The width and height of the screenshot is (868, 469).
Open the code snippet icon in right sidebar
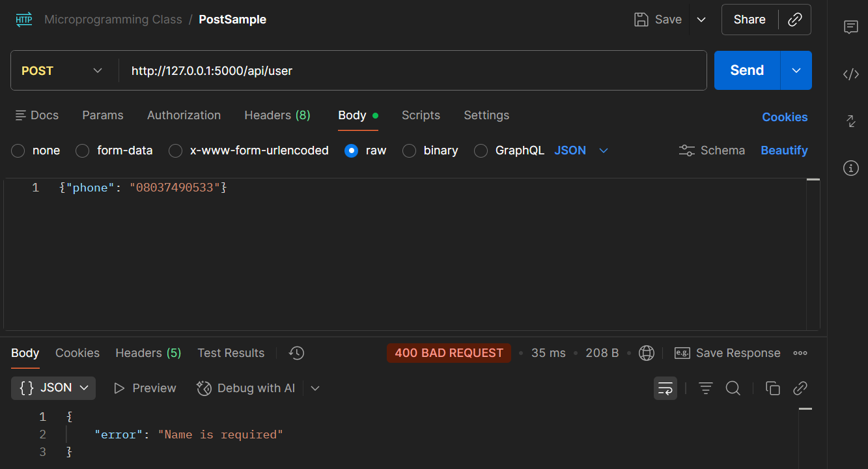[850, 74]
